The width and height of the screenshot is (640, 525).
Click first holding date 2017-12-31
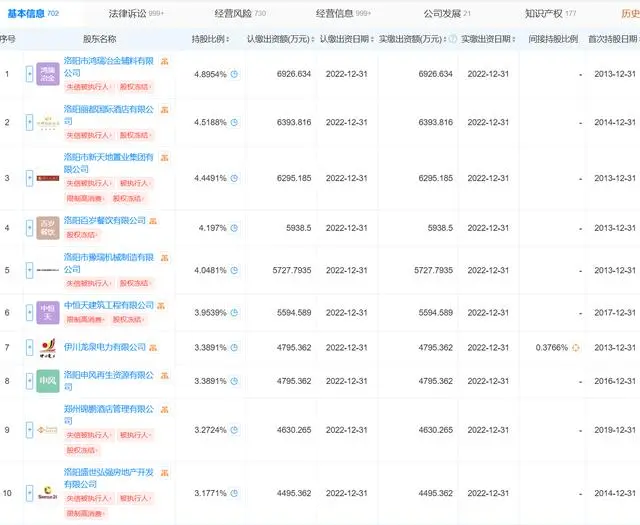pyautogui.click(x=615, y=313)
